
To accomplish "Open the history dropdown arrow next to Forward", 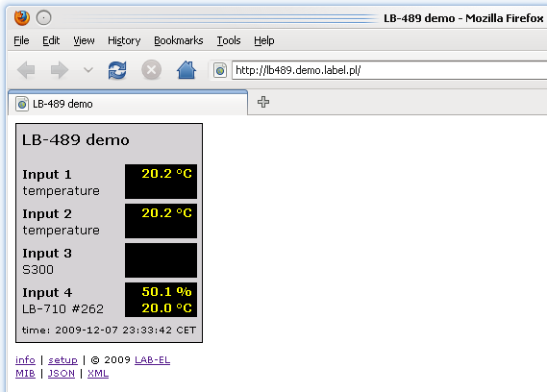I will (88, 70).
